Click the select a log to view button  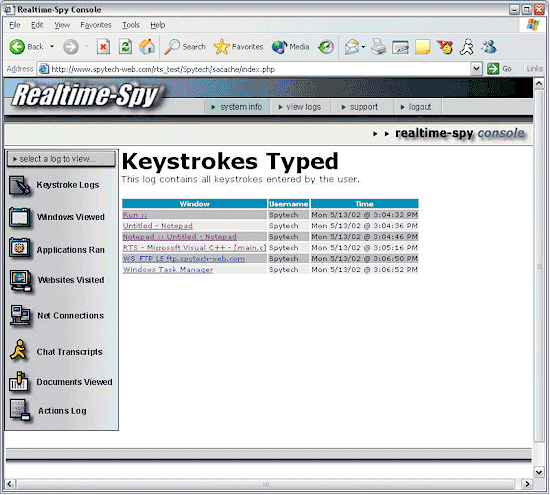pyautogui.click(x=61, y=159)
